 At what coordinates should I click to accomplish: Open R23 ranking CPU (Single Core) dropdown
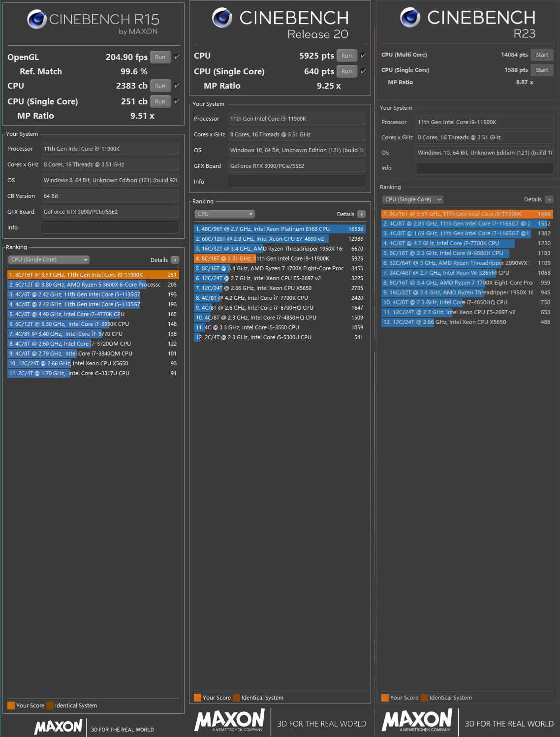(x=412, y=199)
